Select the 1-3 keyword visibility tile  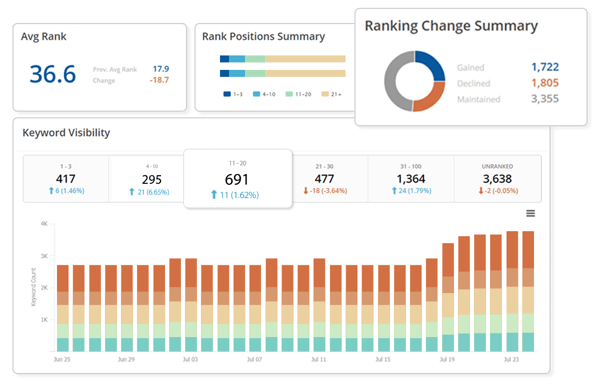(66, 178)
